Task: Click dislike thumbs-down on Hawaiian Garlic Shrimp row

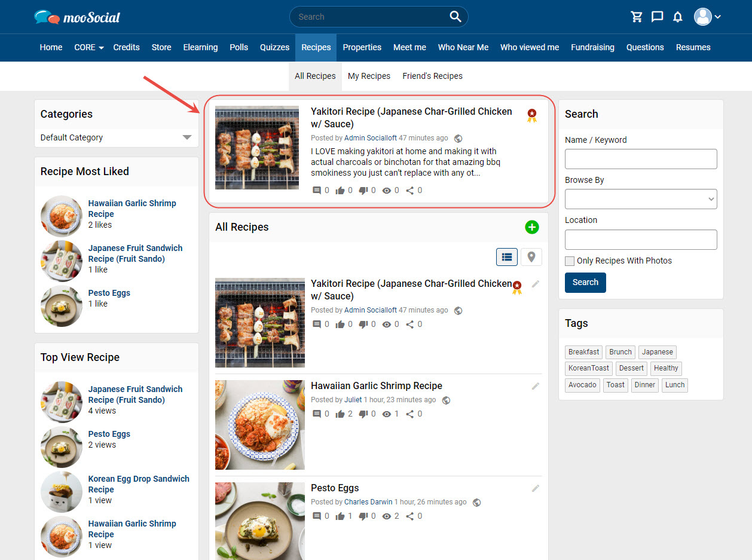Action: click(x=363, y=414)
